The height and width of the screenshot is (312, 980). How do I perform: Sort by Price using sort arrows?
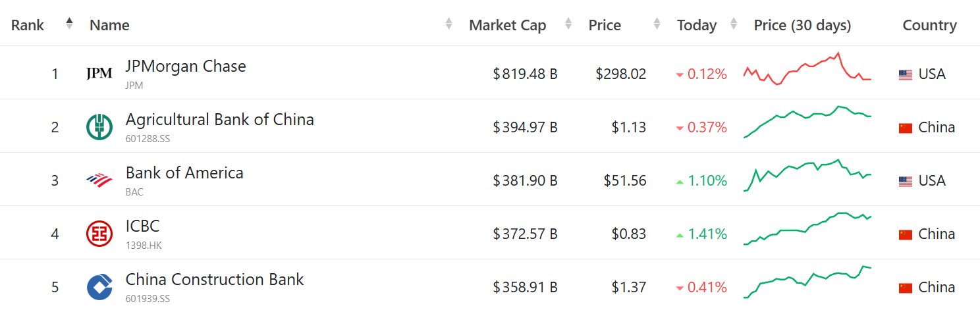[x=657, y=24]
